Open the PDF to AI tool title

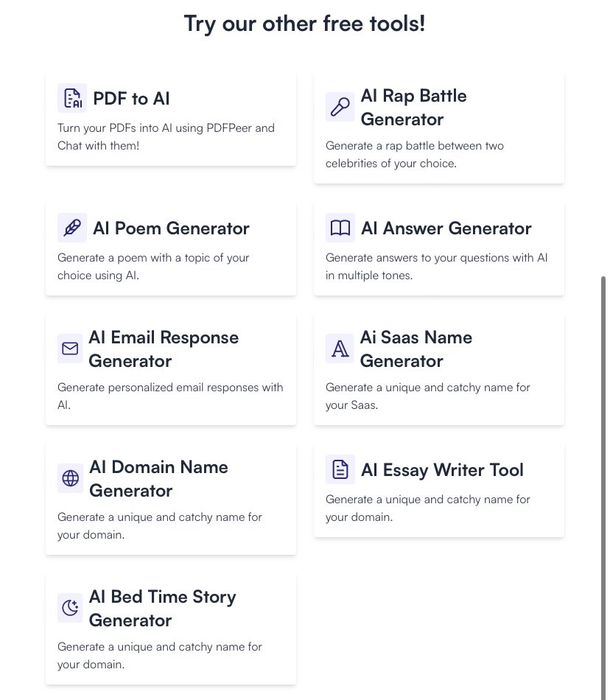132,99
